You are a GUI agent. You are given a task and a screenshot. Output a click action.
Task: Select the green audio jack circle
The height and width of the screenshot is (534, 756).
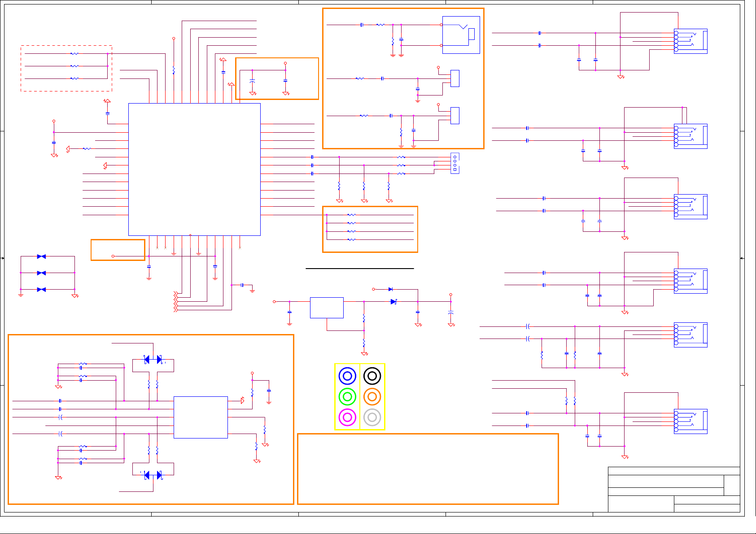coord(347,396)
